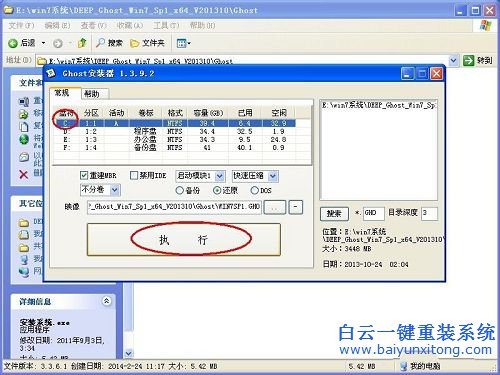The width and height of the screenshot is (500, 375).
Task: Go up one folder level icon
Action: (x=82, y=43)
